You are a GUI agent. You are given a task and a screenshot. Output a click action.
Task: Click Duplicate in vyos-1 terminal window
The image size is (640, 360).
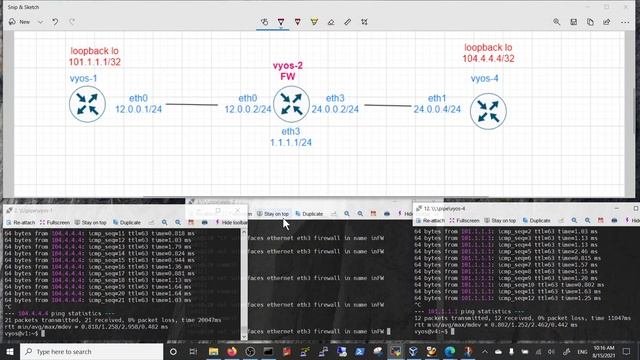[x=127, y=222]
